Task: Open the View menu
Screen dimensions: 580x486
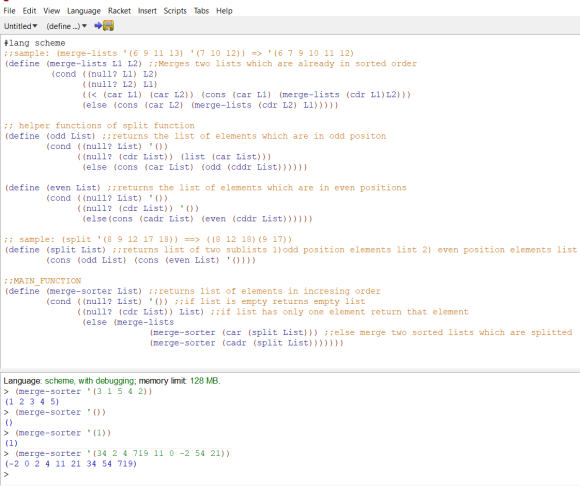Action: click(x=51, y=11)
